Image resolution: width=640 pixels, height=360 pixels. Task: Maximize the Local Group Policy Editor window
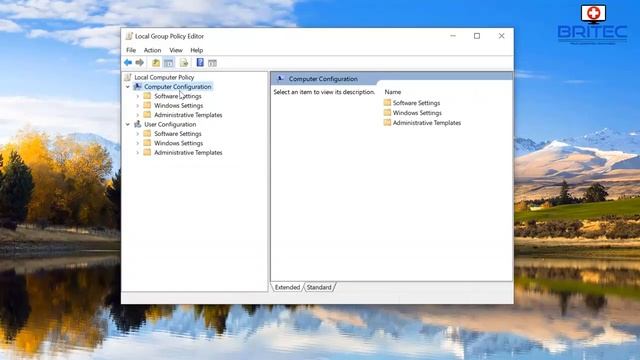coord(477,36)
